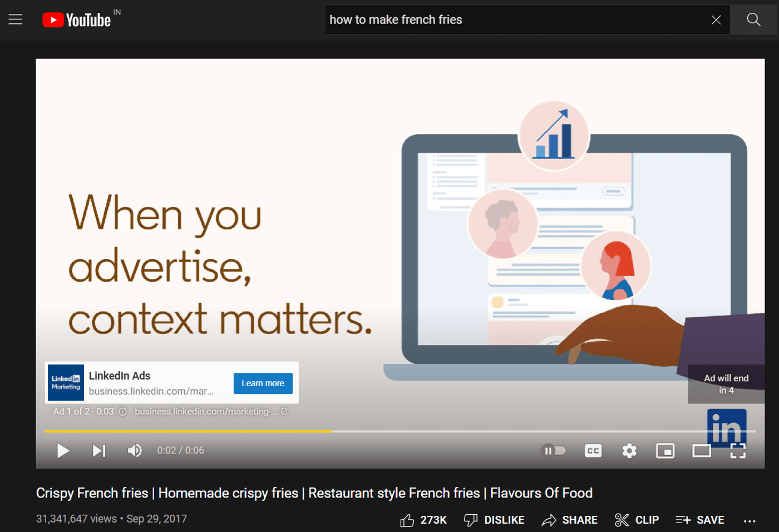Enable miniplayer mode
The width and height of the screenshot is (779, 532).
[x=665, y=451]
